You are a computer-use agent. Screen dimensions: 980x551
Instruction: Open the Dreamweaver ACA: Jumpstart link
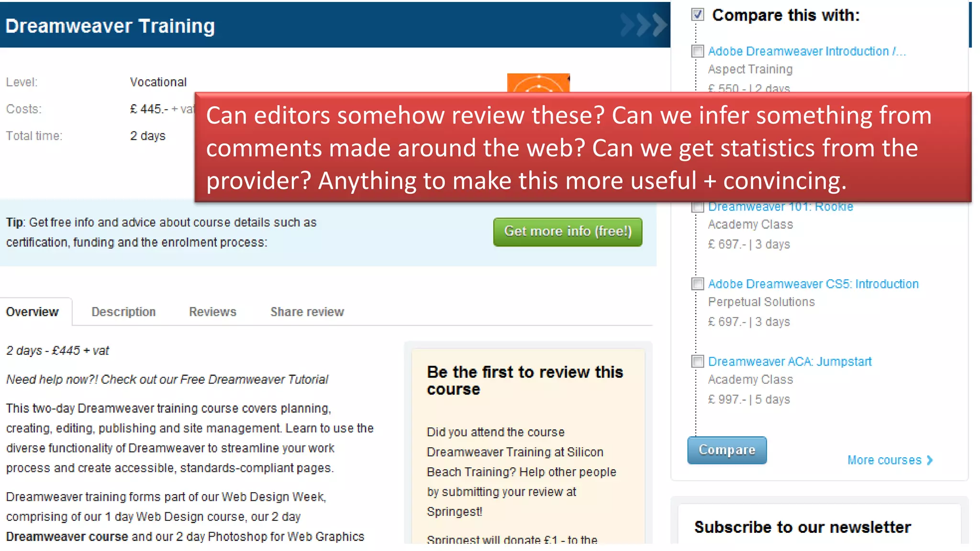click(x=790, y=362)
